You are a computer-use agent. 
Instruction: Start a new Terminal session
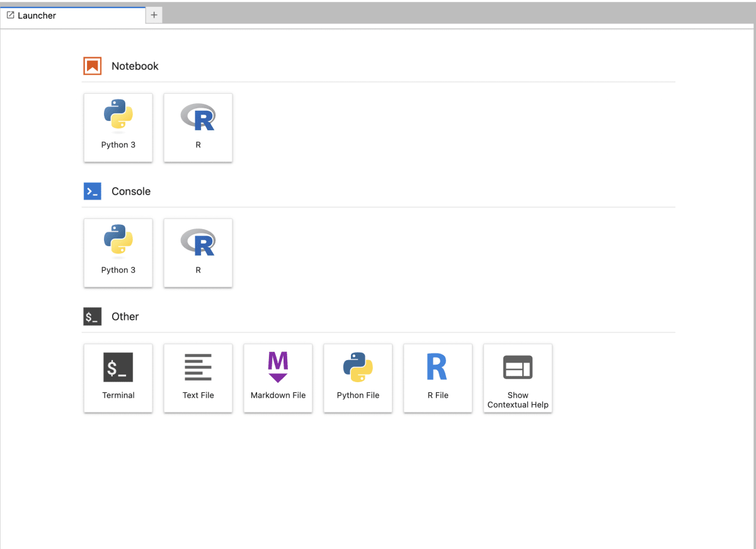(118, 378)
